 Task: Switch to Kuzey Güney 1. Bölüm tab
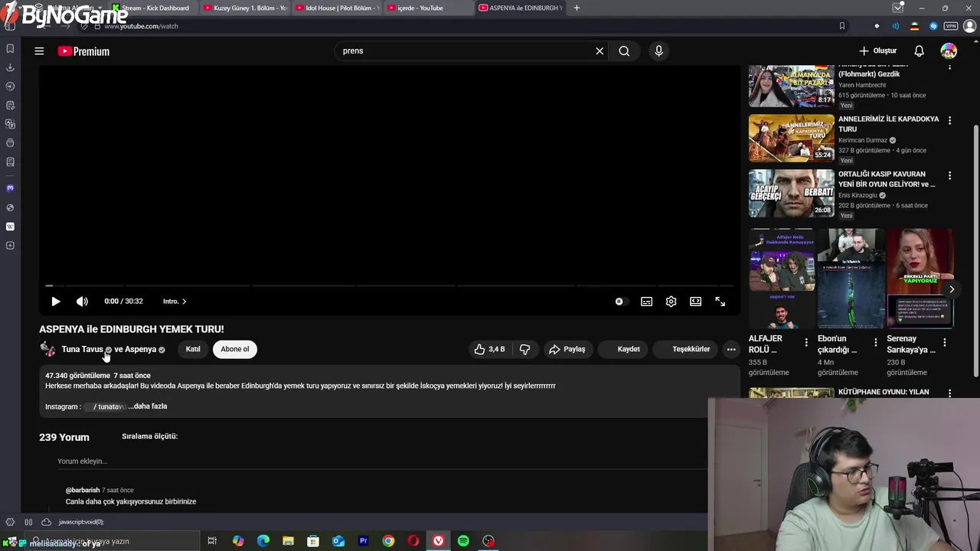click(245, 8)
